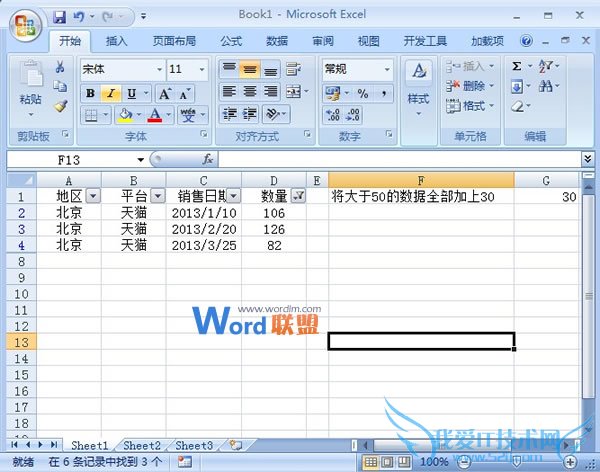Screen dimensions: 600x472
Task: Apply percent style format
Action: click(x=362, y=93)
